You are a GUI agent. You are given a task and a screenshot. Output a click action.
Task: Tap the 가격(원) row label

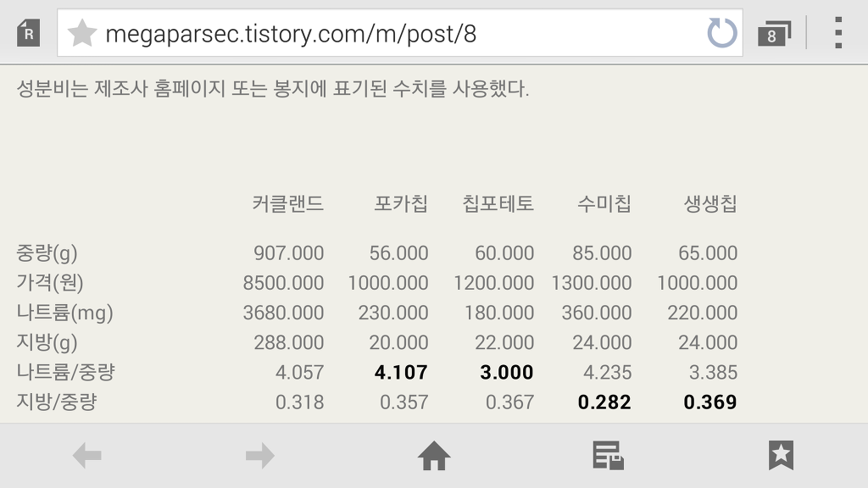(50, 283)
